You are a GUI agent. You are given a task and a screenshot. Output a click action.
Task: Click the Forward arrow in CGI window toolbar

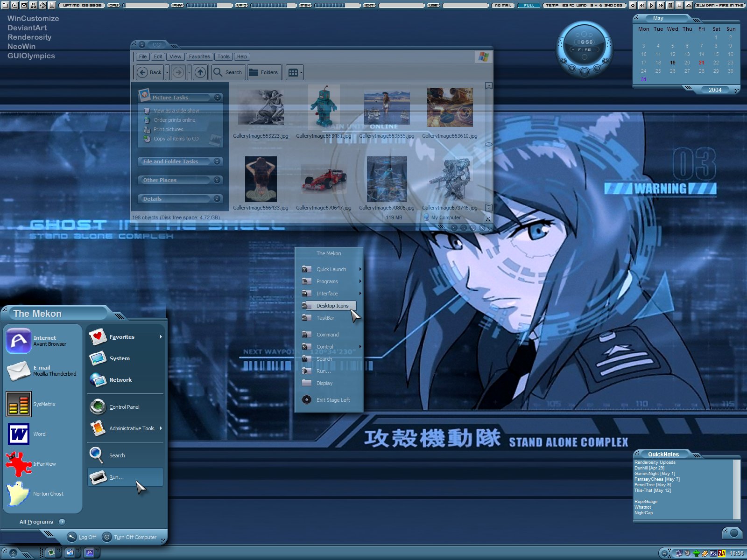tap(178, 72)
